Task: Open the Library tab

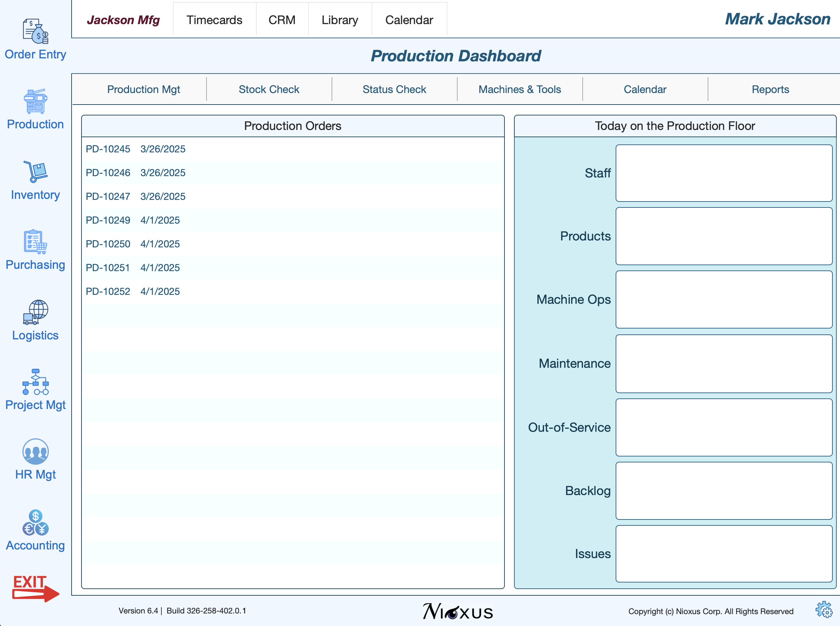Action: tap(339, 20)
